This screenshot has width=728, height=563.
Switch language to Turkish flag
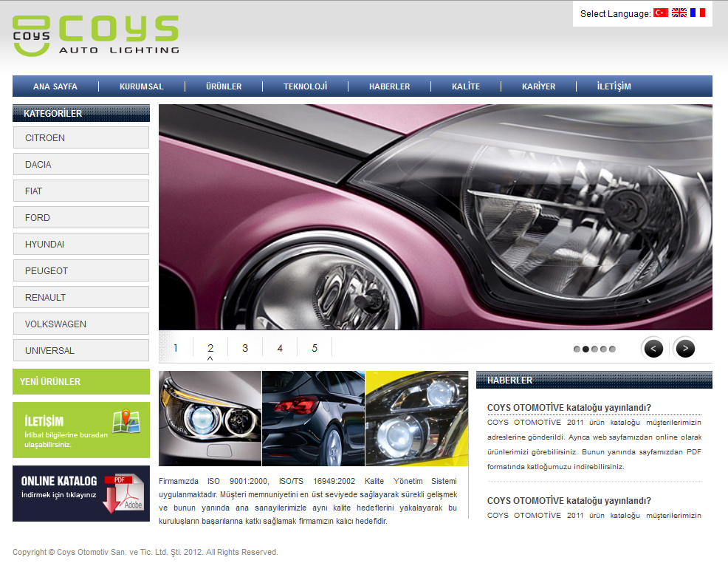(x=661, y=13)
